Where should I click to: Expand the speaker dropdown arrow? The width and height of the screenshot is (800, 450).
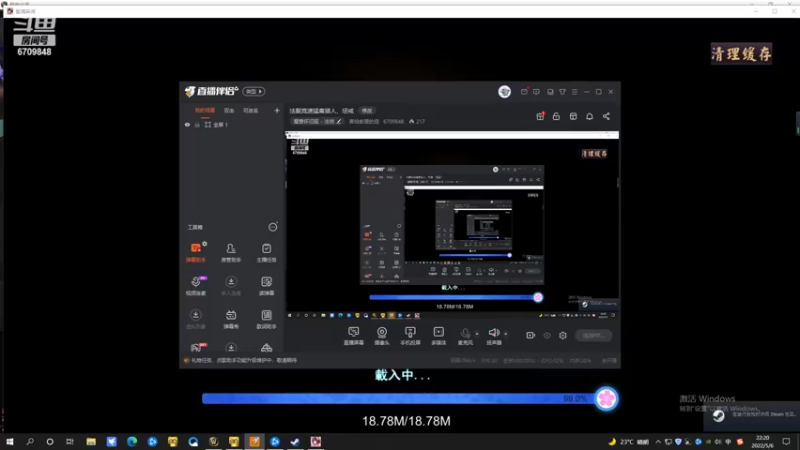[506, 334]
